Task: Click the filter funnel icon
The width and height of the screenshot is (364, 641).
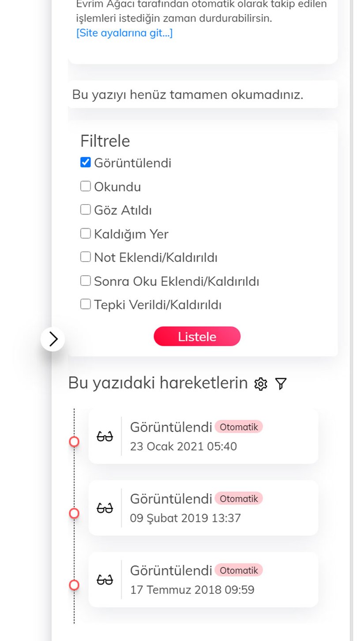Action: tap(281, 384)
